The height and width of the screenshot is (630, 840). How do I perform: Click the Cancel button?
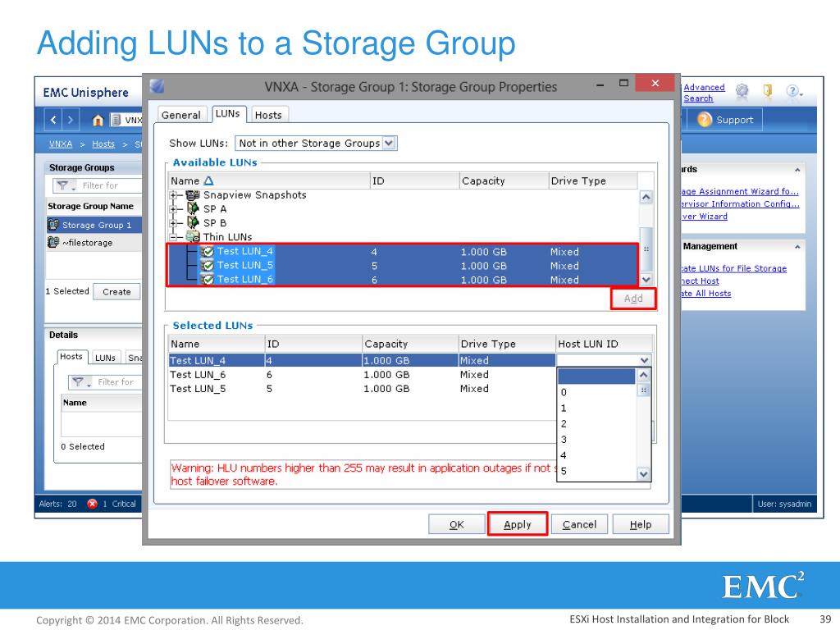(x=579, y=524)
